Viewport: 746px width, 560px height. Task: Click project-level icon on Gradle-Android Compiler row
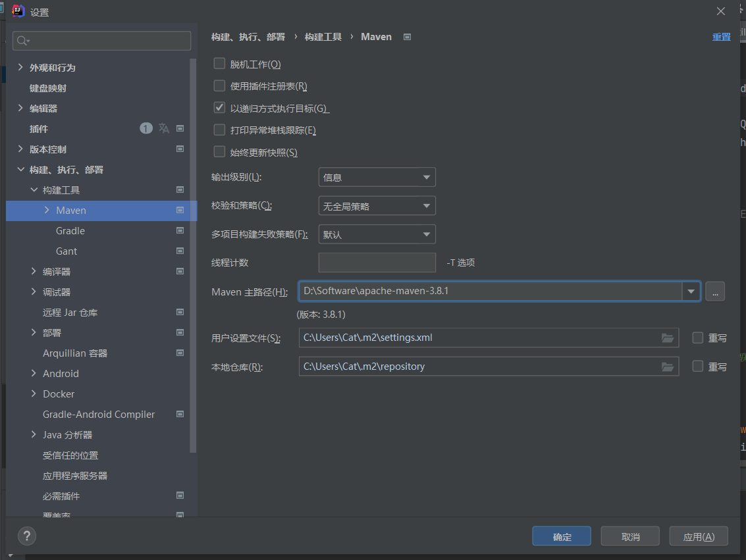pyautogui.click(x=180, y=415)
